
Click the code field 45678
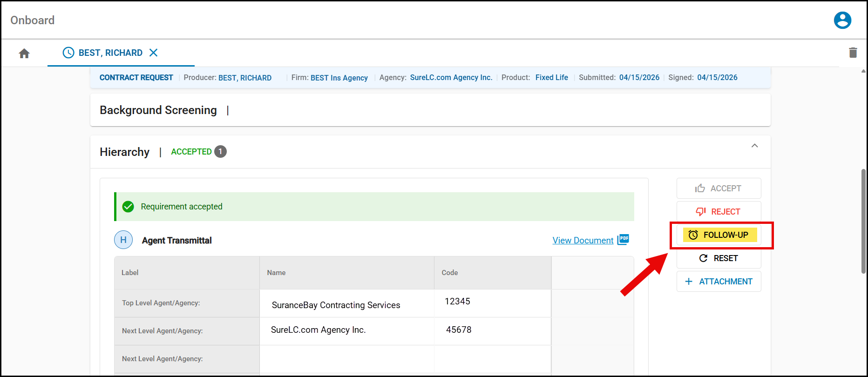click(x=492, y=331)
